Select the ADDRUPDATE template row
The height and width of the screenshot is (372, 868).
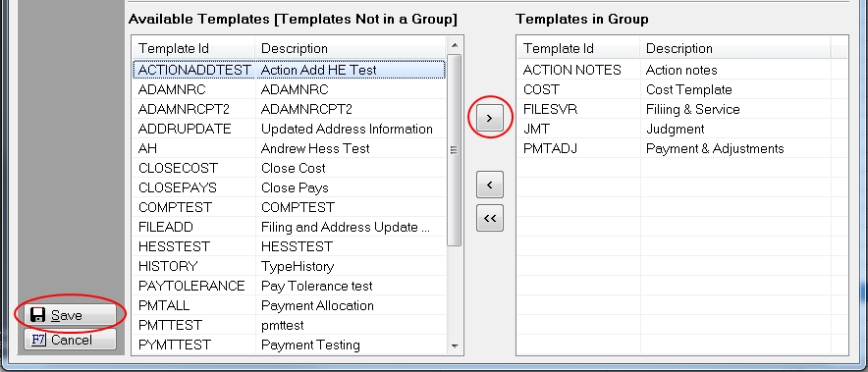(x=289, y=129)
